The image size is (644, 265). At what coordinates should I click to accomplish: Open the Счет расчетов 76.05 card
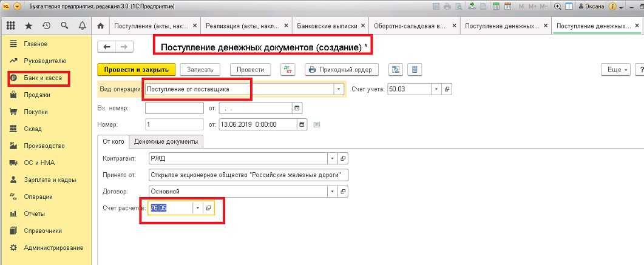click(209, 208)
